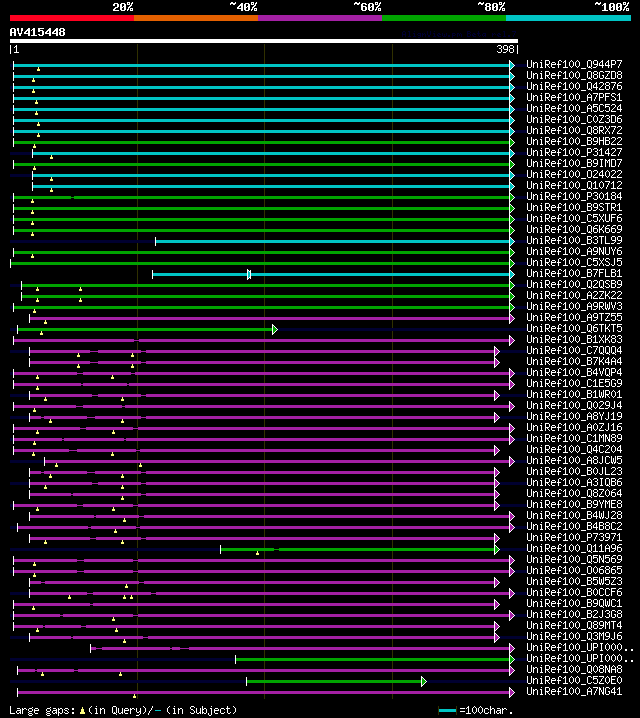640x718 pixels.
Task: Click the Q11A96 green alignment end arrow
Action: coord(497,549)
